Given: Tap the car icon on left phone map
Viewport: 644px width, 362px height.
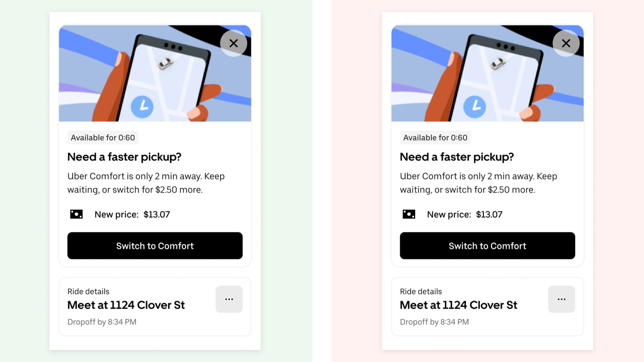Looking at the screenshot, I should tap(166, 63).
